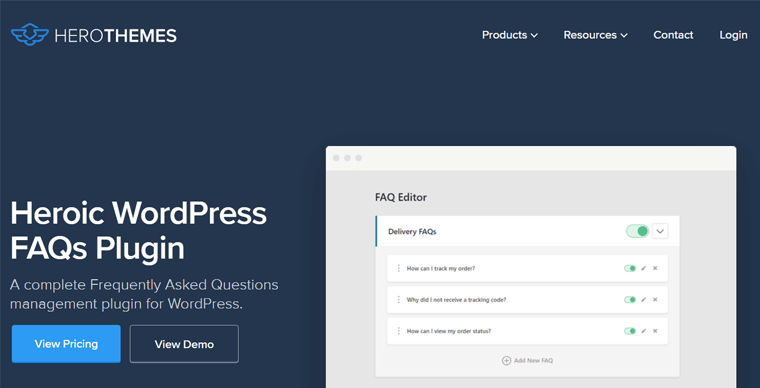Edit 'How can I track my order?' with pencil icon
Image resolution: width=760 pixels, height=388 pixels.
pos(644,268)
